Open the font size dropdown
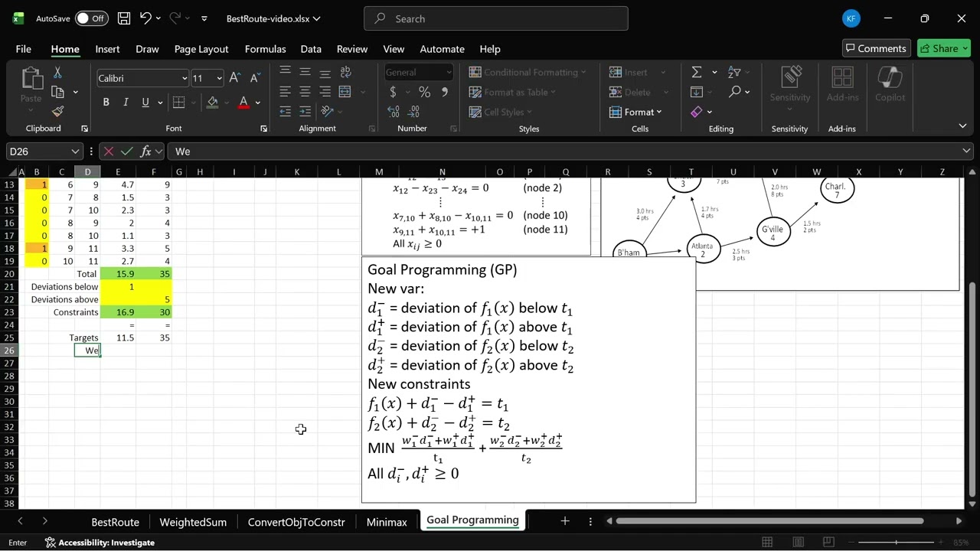 tap(219, 78)
